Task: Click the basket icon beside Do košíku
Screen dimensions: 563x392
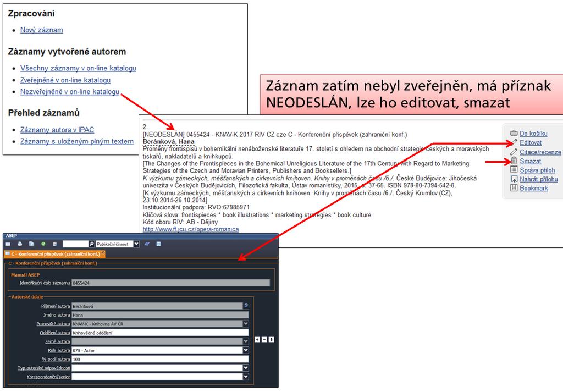Action: point(514,133)
